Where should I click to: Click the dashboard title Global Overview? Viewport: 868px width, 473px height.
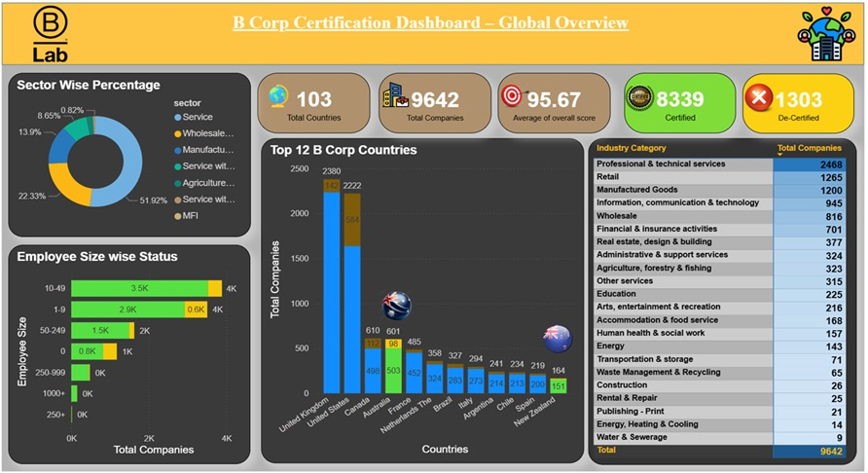430,23
